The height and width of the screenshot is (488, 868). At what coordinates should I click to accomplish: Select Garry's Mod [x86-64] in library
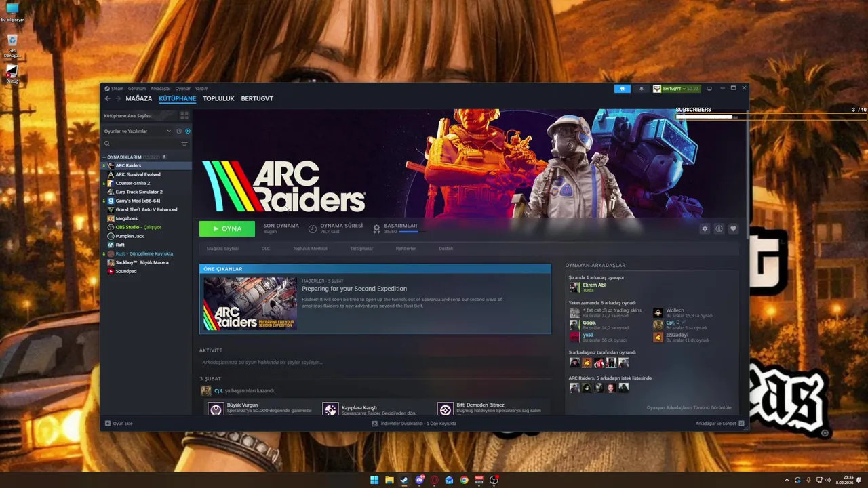138,201
